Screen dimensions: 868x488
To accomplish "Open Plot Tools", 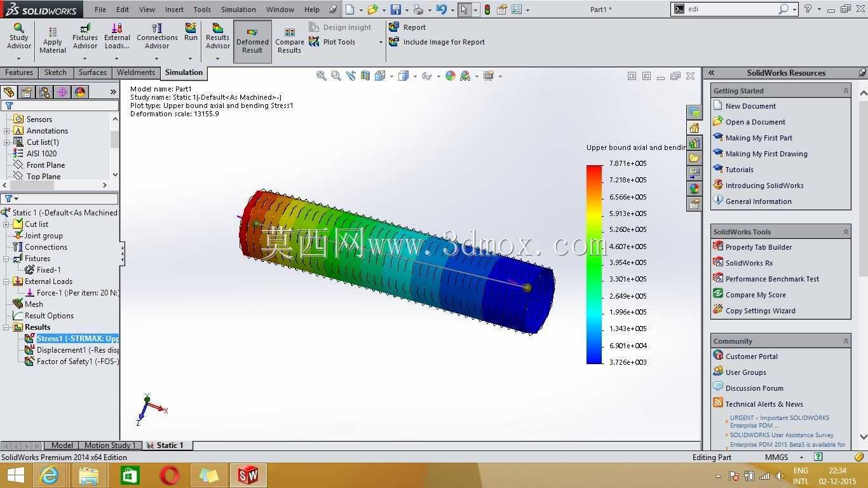I will pyautogui.click(x=332, y=42).
